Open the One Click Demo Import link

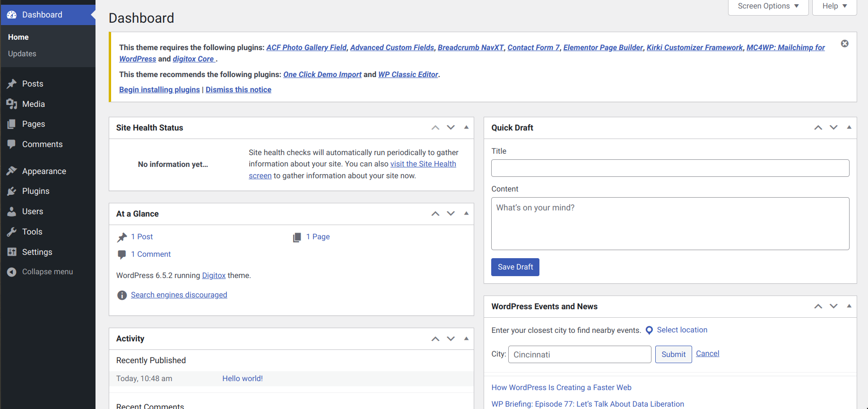click(x=322, y=75)
